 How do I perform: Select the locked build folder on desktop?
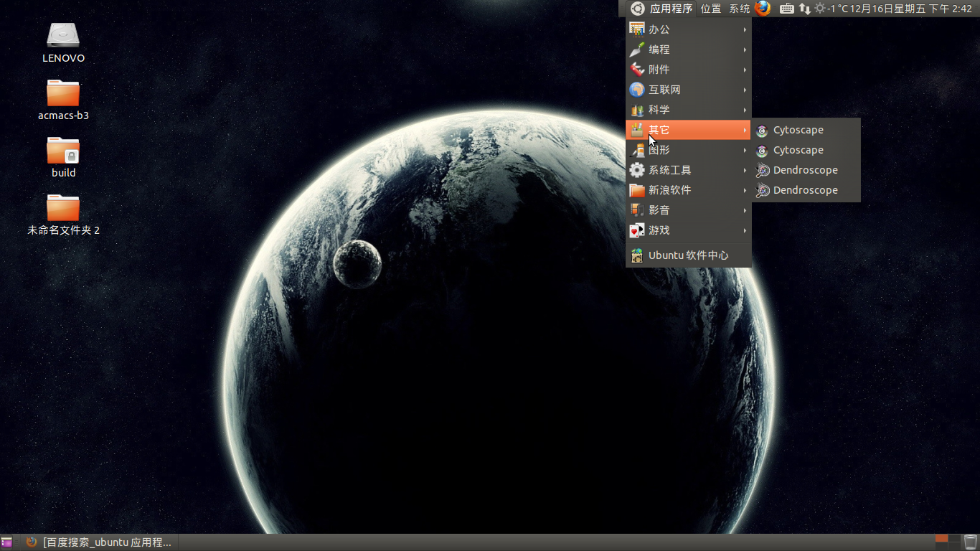click(x=63, y=157)
